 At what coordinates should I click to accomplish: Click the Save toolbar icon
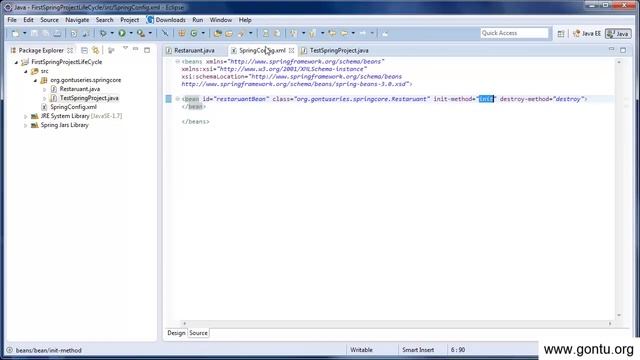pos(35,33)
